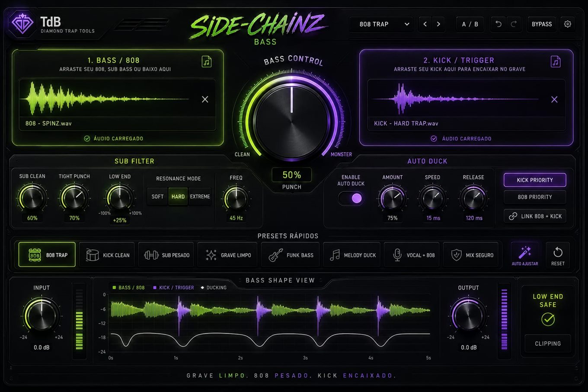Click the Auto Duck Amount knob

392,198
